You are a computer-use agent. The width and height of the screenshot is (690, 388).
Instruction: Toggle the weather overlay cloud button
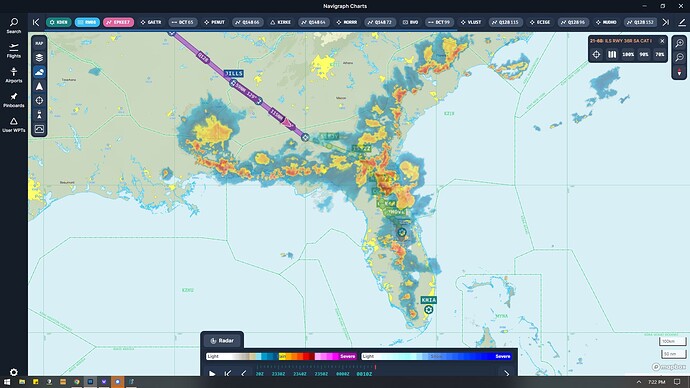[39, 72]
